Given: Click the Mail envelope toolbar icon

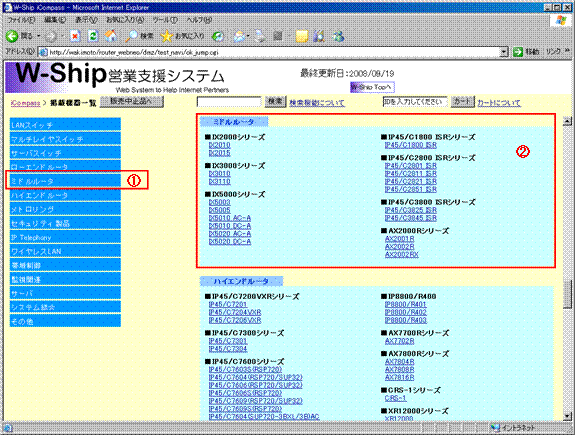Looking at the screenshot, I should [240, 36].
